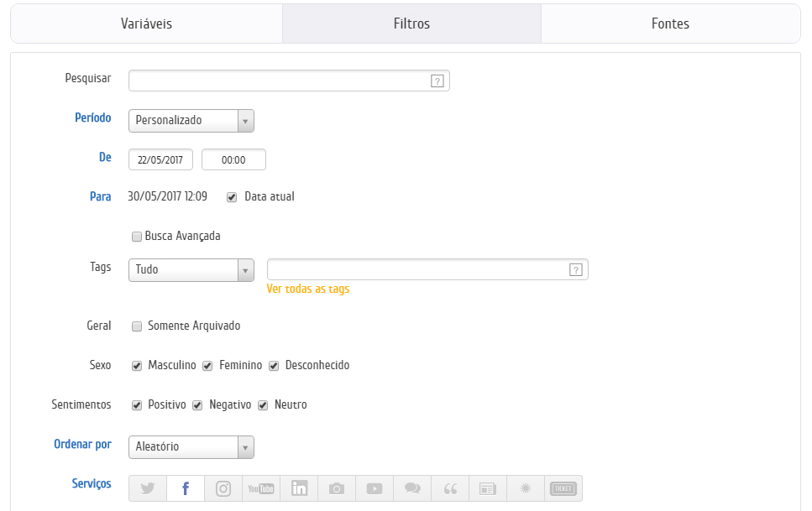Open the Período dropdown
The height and width of the screenshot is (511, 812).
(x=191, y=121)
